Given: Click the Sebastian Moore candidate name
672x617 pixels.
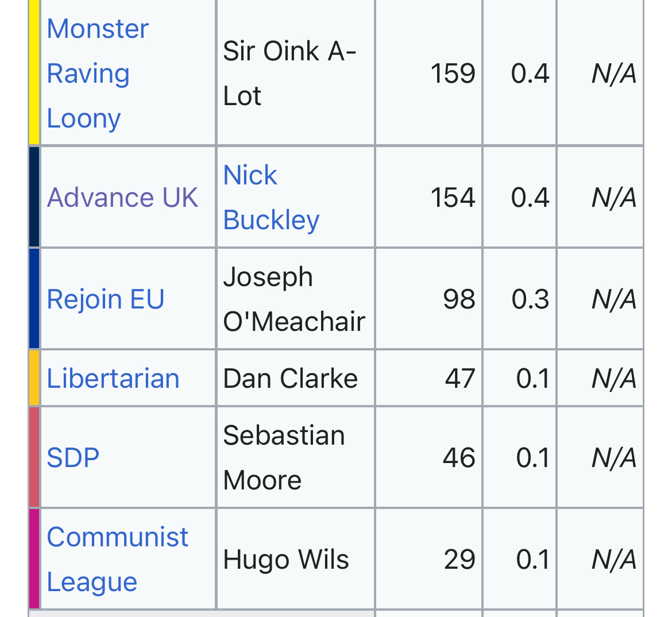Looking at the screenshot, I should click(x=284, y=458).
